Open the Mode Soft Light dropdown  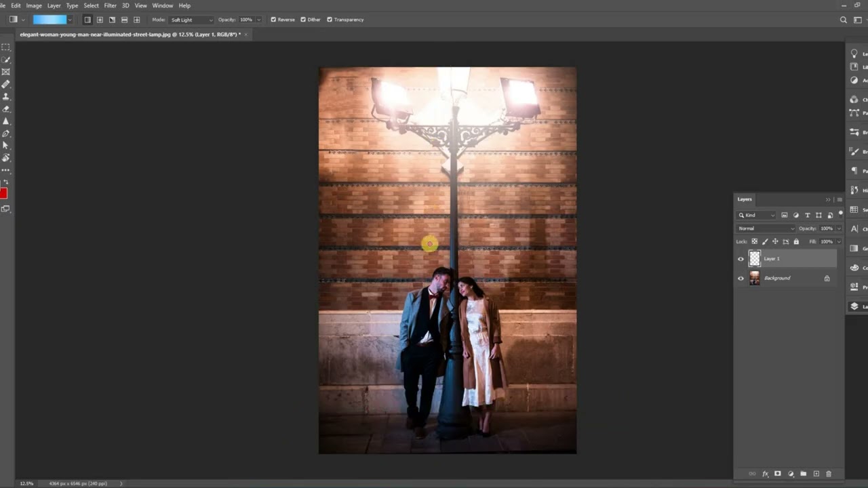tap(191, 20)
